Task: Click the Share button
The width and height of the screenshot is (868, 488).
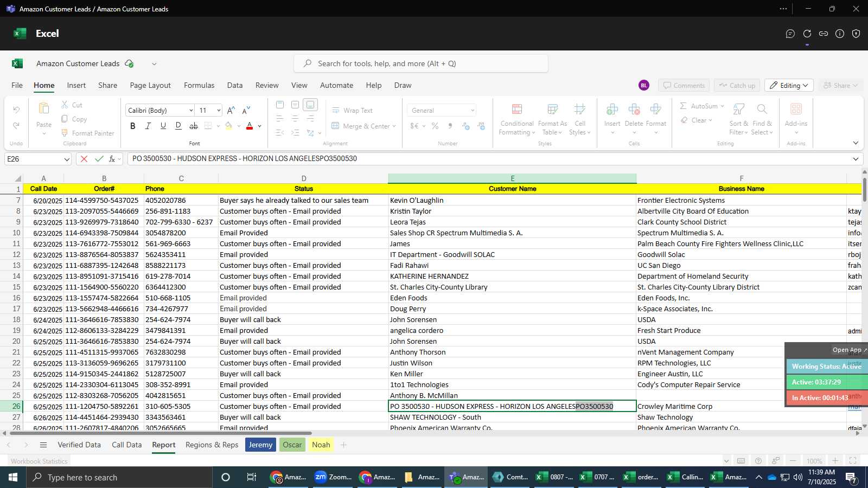Action: [840, 86]
